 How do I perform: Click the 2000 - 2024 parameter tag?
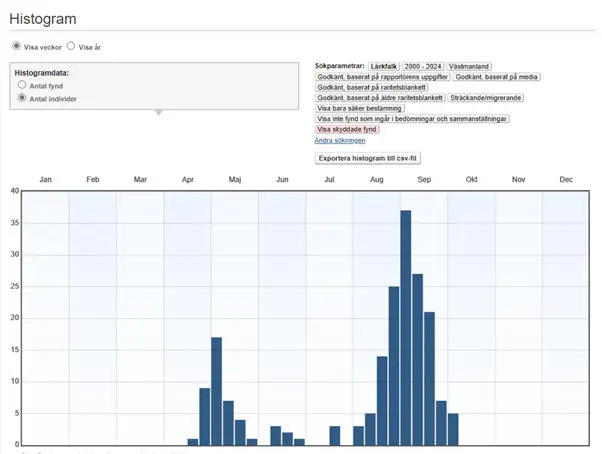tap(422, 65)
